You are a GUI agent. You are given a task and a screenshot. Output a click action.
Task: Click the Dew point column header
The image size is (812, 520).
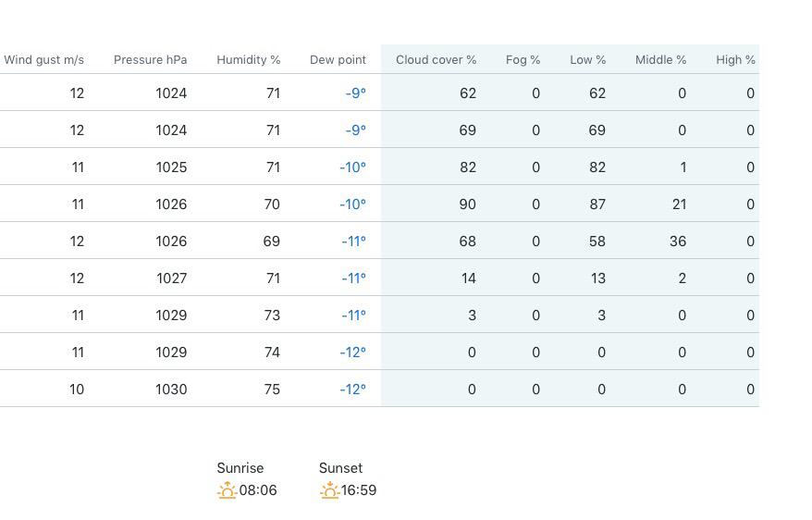point(338,60)
